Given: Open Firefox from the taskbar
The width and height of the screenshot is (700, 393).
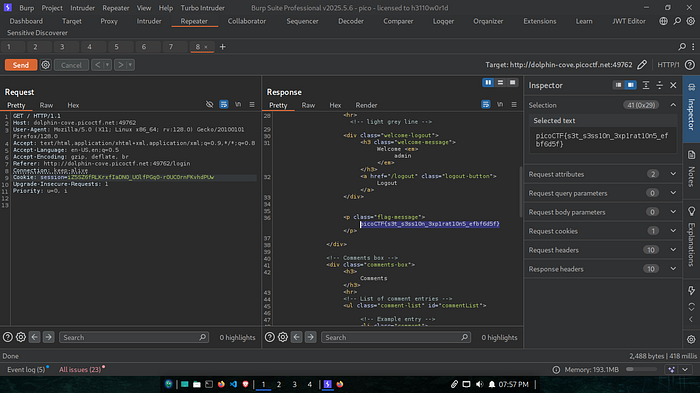Looking at the screenshot, I should [x=221, y=384].
